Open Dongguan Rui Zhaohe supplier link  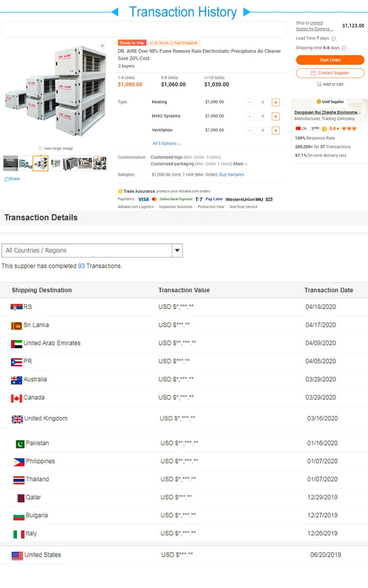pyautogui.click(x=327, y=112)
